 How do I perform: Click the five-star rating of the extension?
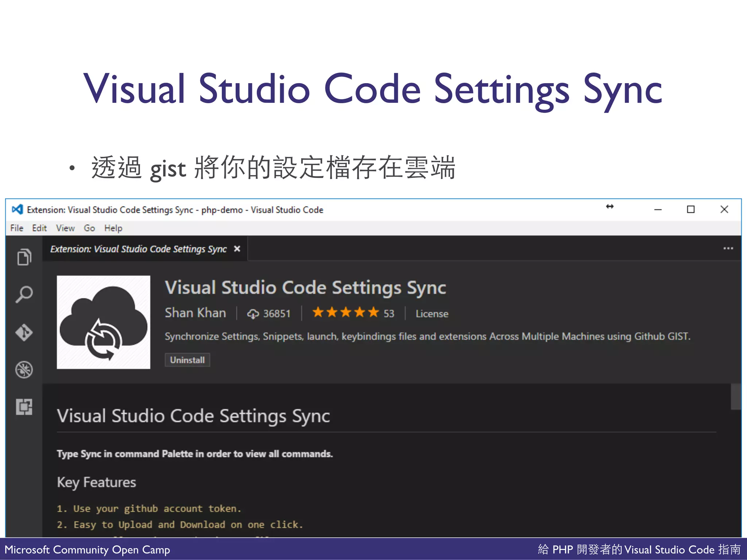tap(346, 312)
